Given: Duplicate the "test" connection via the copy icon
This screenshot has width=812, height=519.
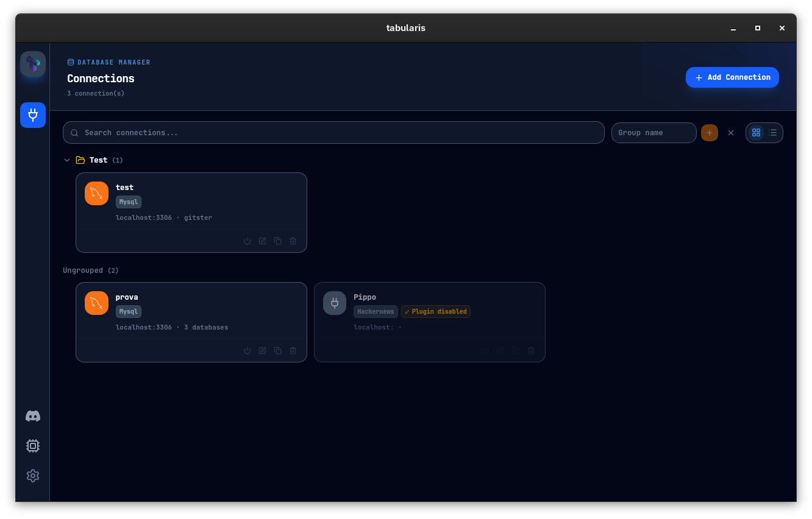Looking at the screenshot, I should point(277,241).
